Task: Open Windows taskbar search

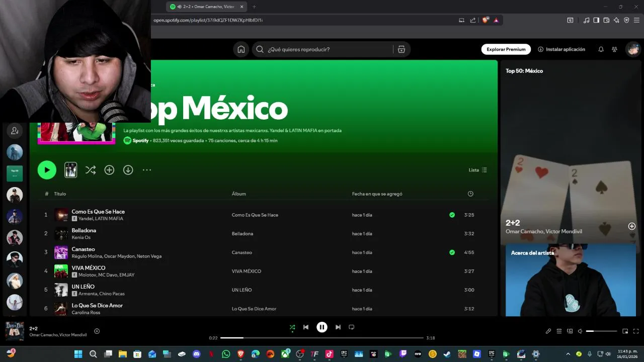Action: pyautogui.click(x=93, y=354)
